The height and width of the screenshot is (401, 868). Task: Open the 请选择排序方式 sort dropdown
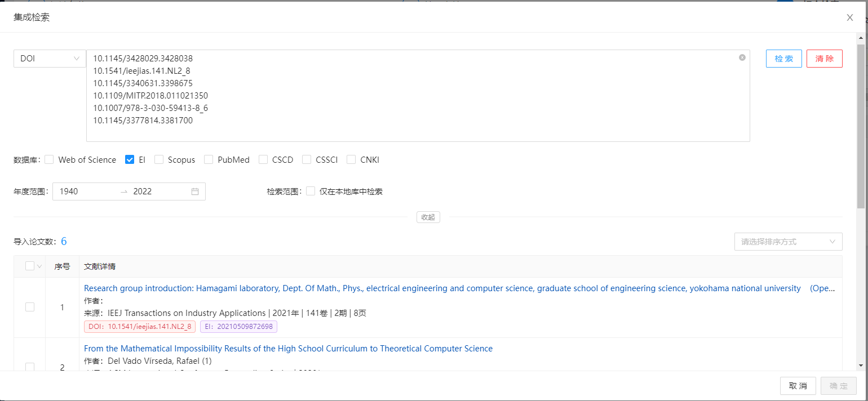coord(787,242)
